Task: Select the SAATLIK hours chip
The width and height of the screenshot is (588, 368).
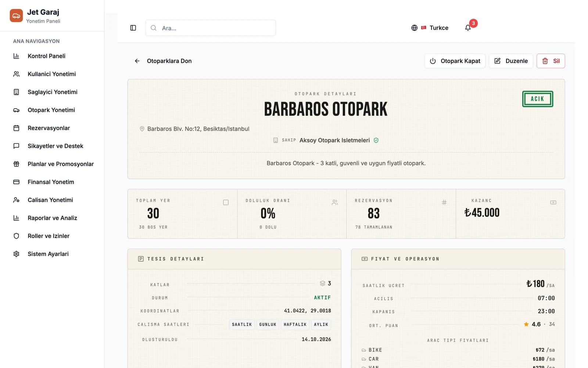Action: tap(242, 325)
